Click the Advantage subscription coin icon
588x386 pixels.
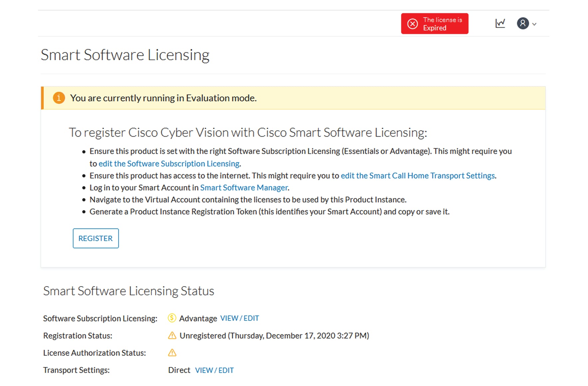[172, 318]
